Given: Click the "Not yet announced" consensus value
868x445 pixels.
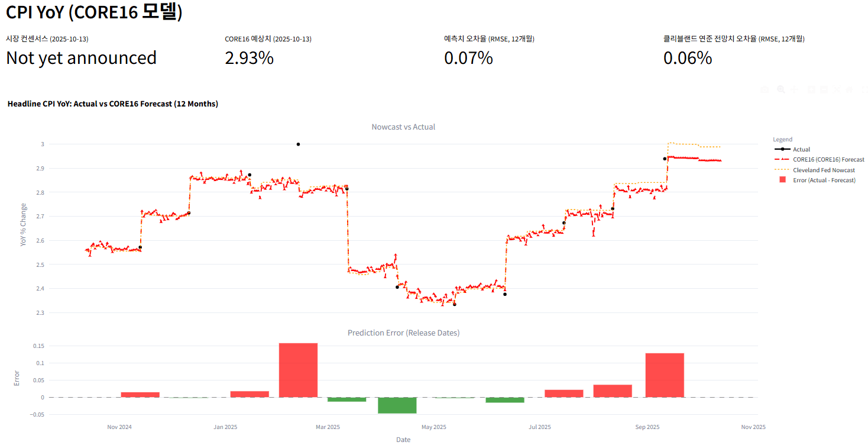Looking at the screenshot, I should coord(81,58).
